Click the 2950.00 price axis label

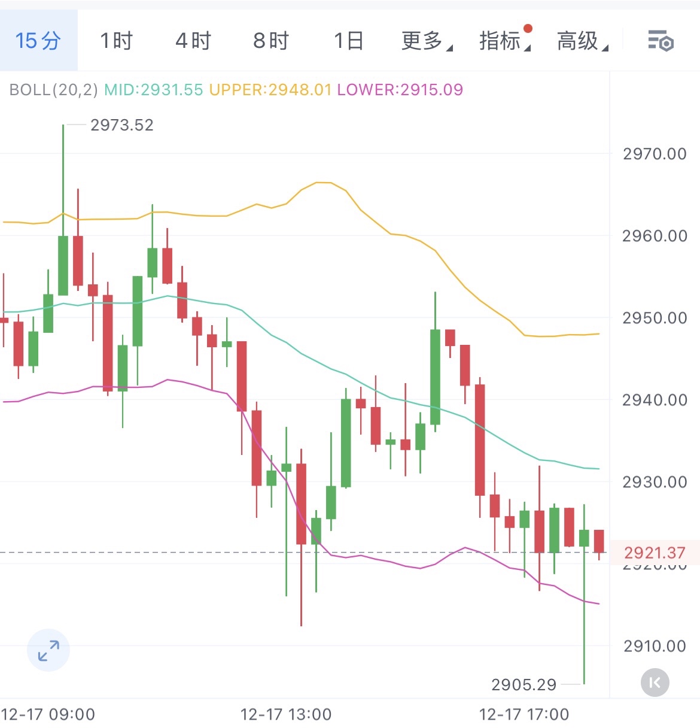655,318
